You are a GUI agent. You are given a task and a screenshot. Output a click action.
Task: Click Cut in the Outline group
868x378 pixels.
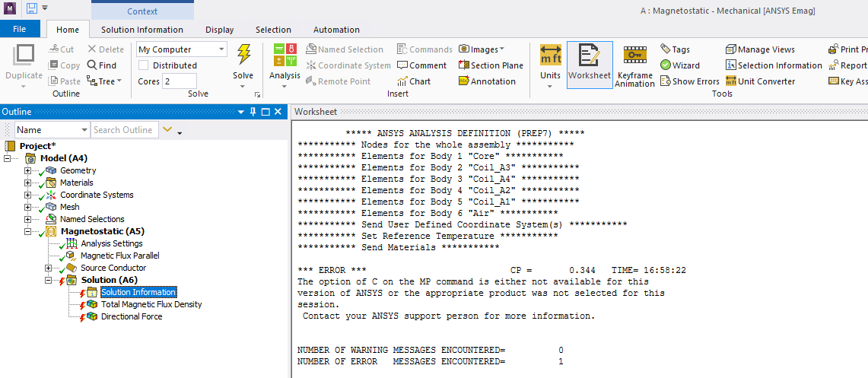62,49
